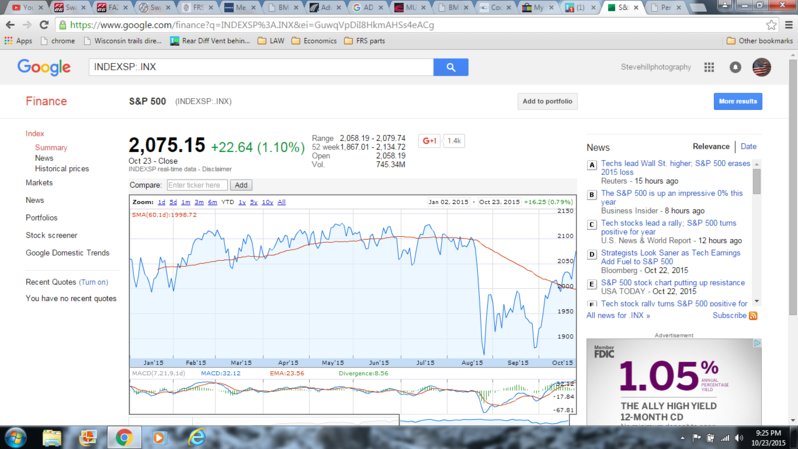Set chart zoom to 1d
Screen dimensions: 798x449
click(161, 202)
